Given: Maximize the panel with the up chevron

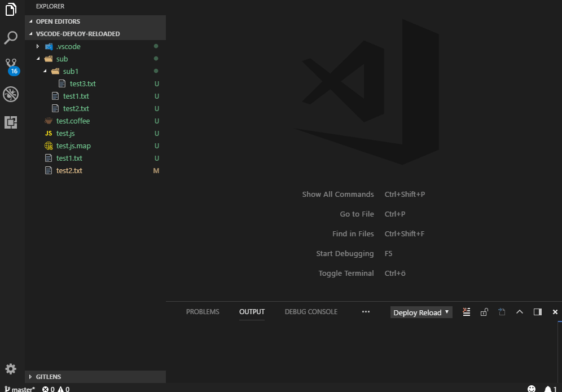Looking at the screenshot, I should coord(520,312).
